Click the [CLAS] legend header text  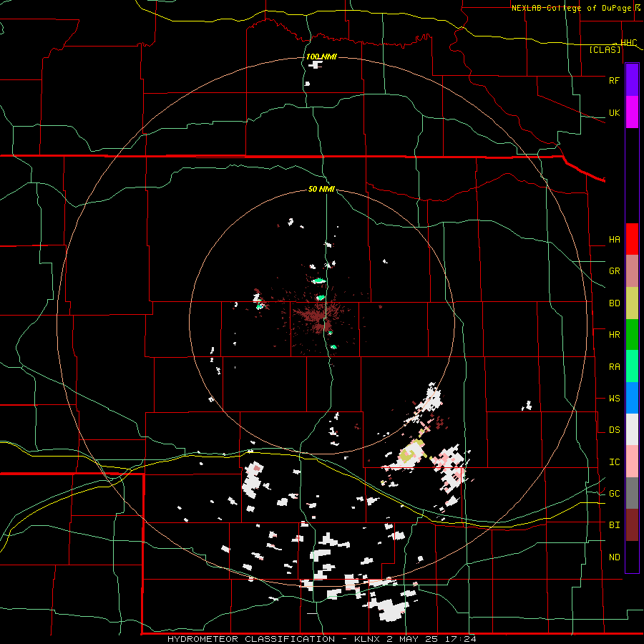[x=605, y=49]
